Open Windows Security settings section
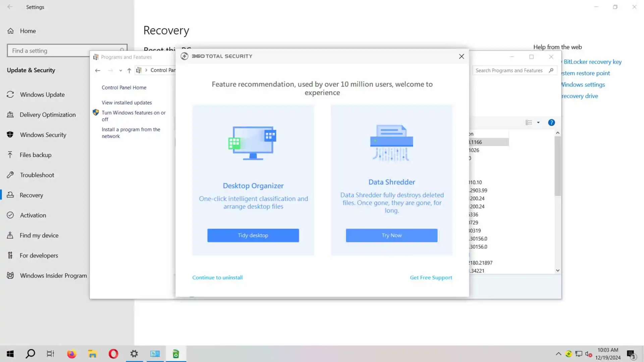 (x=43, y=135)
